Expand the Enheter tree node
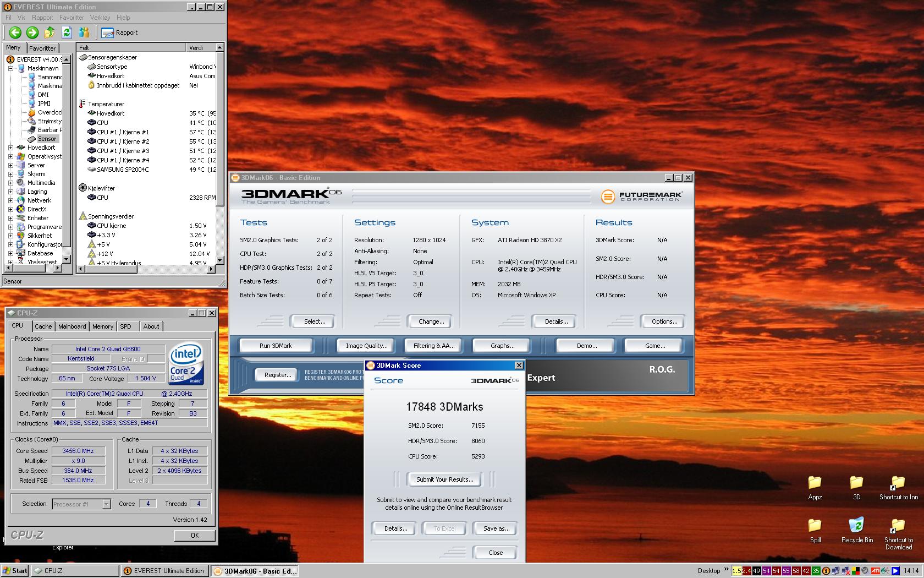This screenshot has width=924, height=578. click(10, 218)
